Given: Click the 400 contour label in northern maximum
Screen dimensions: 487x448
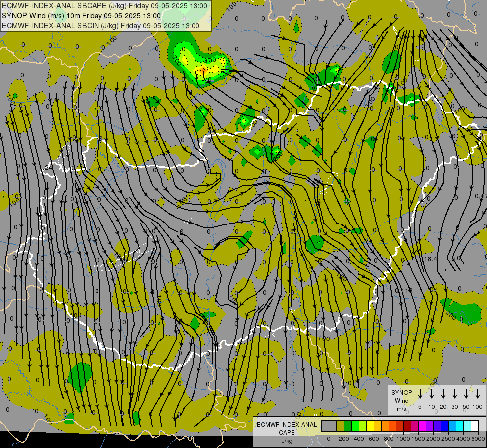Looking at the screenshot, I should click(x=210, y=60).
